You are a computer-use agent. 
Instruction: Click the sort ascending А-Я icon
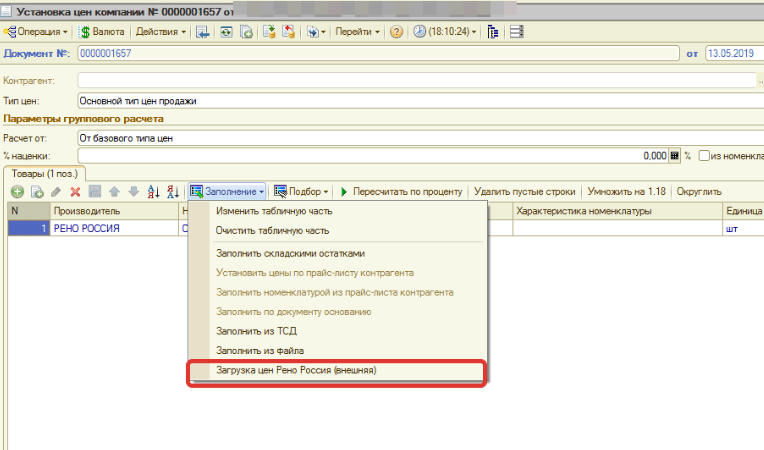pyautogui.click(x=153, y=192)
